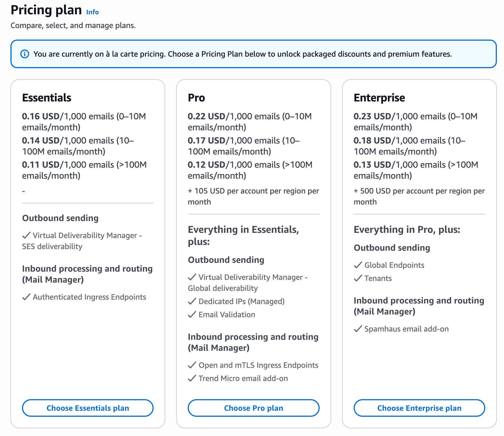Click the Enterprise plan heading
This screenshot has height=436, width=504.
click(379, 98)
